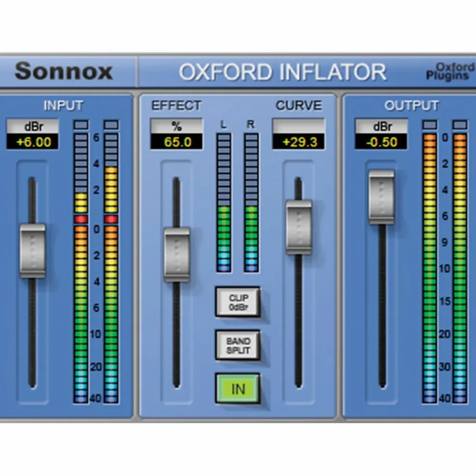Viewport: 476px width, 476px height.
Task: Click the effect % unit label
Action: pos(177,126)
